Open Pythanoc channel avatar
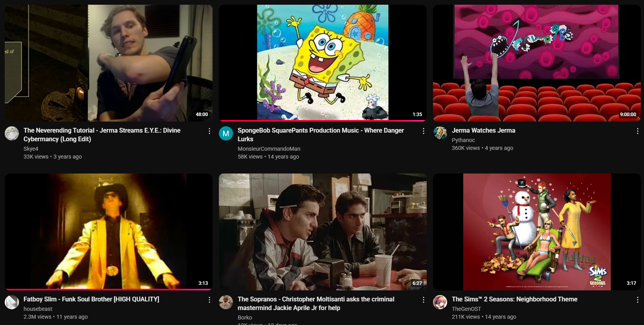This screenshot has height=325, width=644. (440, 133)
